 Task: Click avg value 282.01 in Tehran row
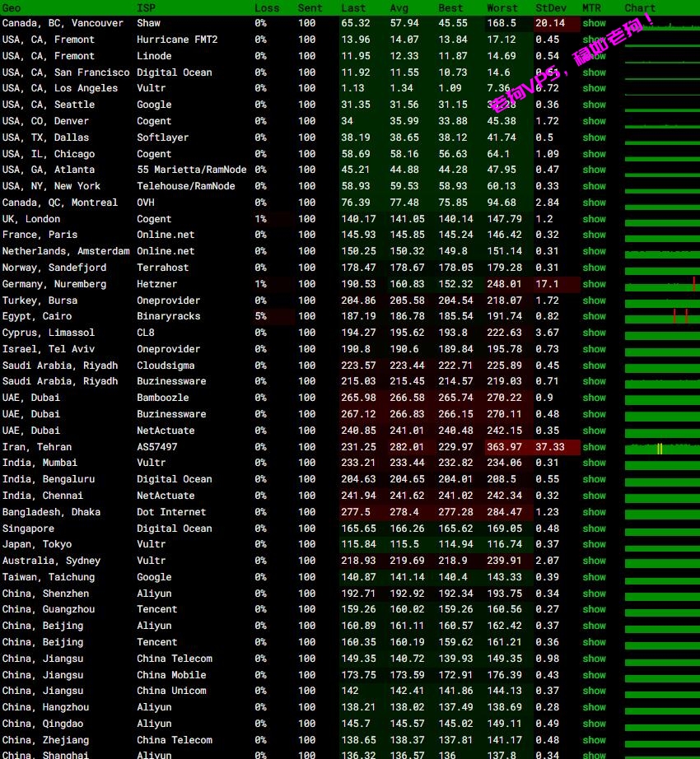click(x=407, y=447)
